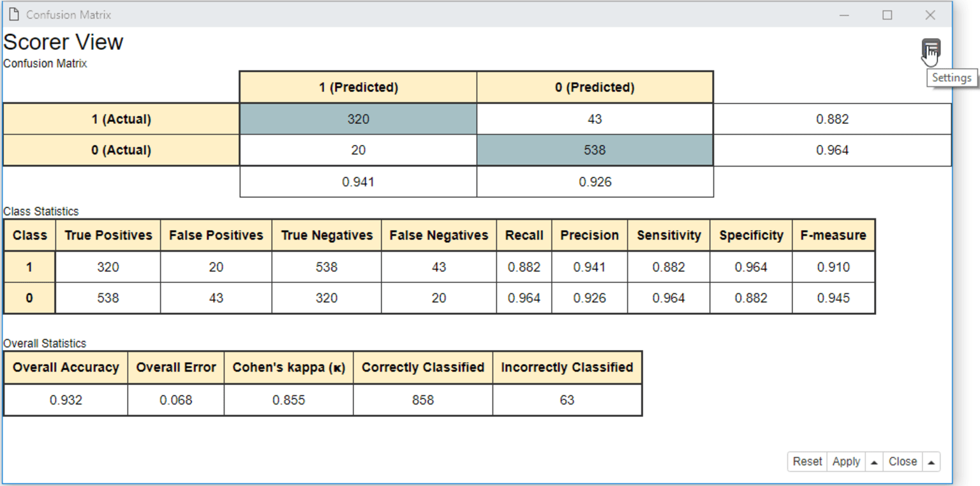Click class 0 row label in Class Statistics
Screen dimensions: 980x486
tap(29, 298)
